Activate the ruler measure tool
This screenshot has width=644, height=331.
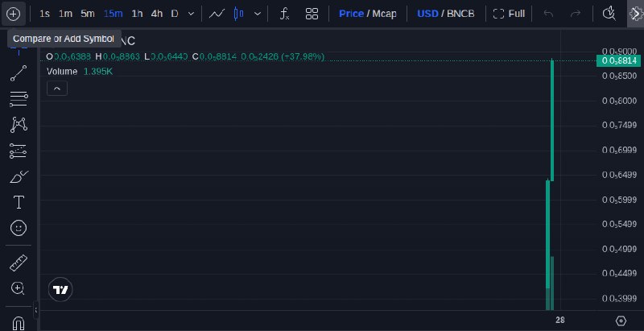pyautogui.click(x=18, y=263)
